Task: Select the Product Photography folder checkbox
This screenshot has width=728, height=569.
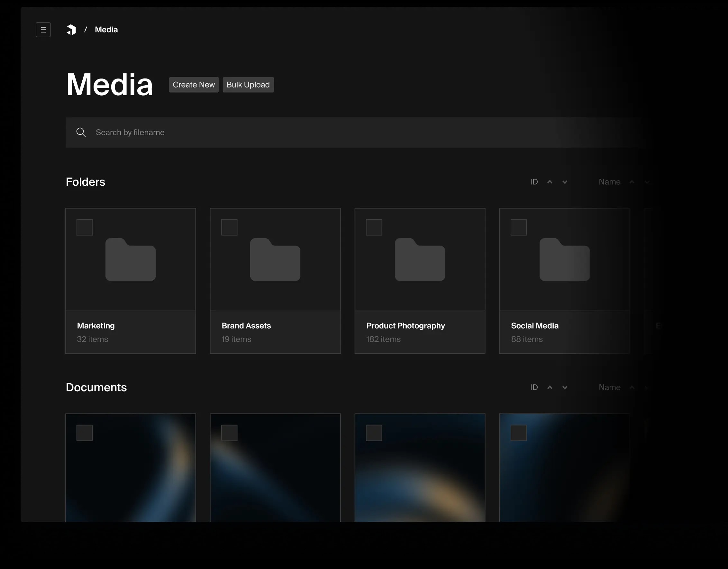Action: 374,227
